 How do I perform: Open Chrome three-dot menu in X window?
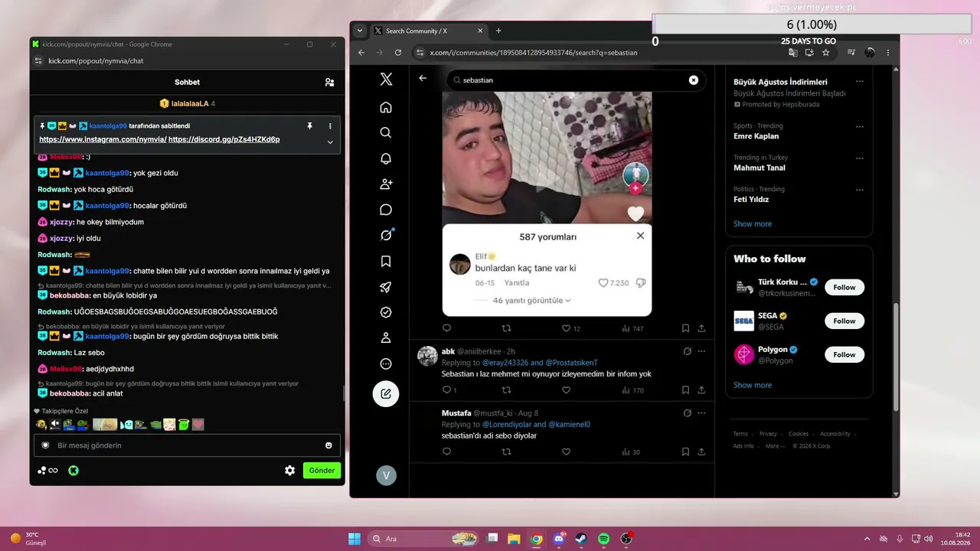click(x=888, y=53)
